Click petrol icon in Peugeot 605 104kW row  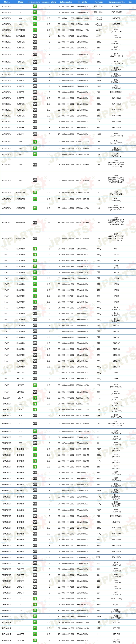(35, 410)
